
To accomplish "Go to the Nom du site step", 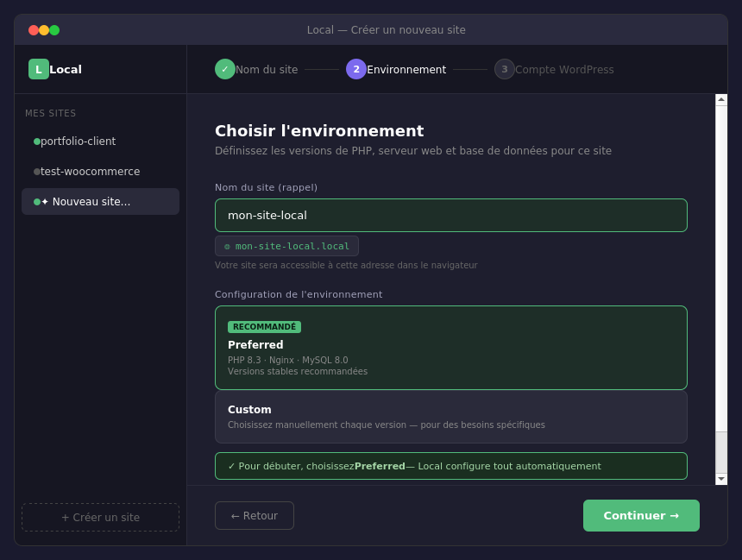I will 267,70.
